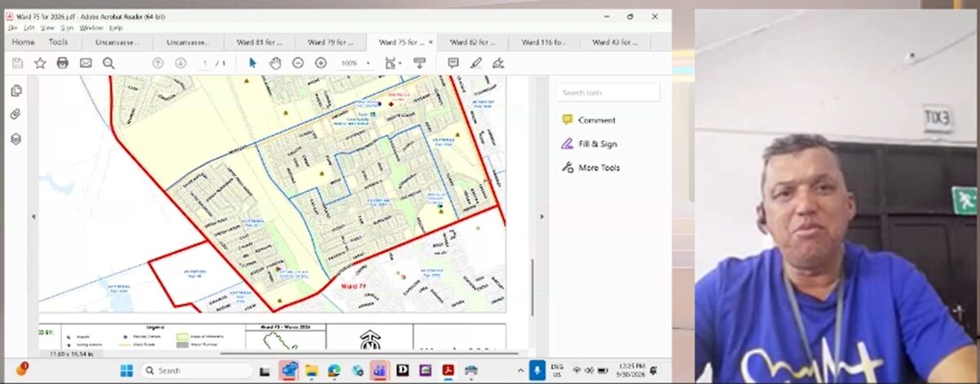The image size is (980, 384).
Task: Click the document's horizontal scrollbar
Action: tap(367, 353)
